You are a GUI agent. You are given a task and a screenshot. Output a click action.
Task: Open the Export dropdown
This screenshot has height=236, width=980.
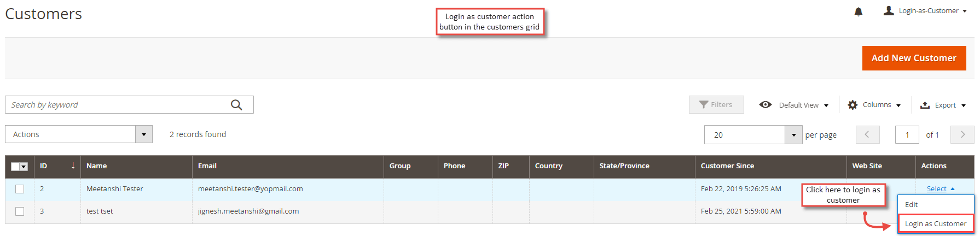coord(943,105)
